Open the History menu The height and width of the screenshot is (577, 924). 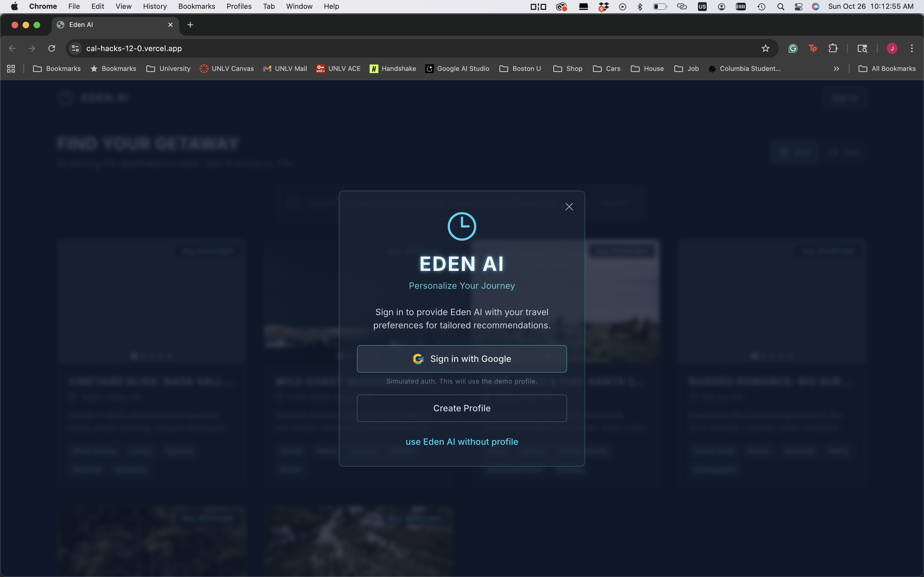pyautogui.click(x=155, y=7)
